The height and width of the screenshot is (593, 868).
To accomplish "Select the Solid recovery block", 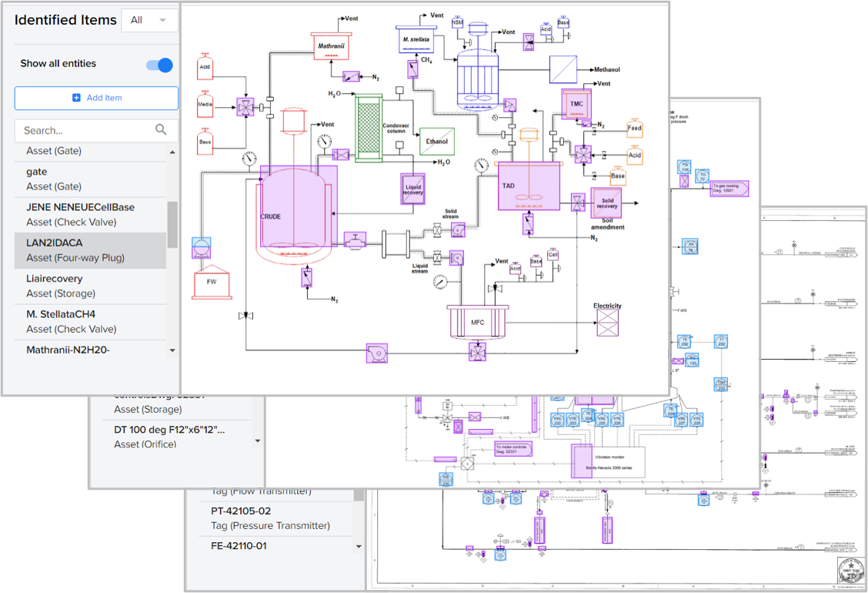I will coord(606,203).
